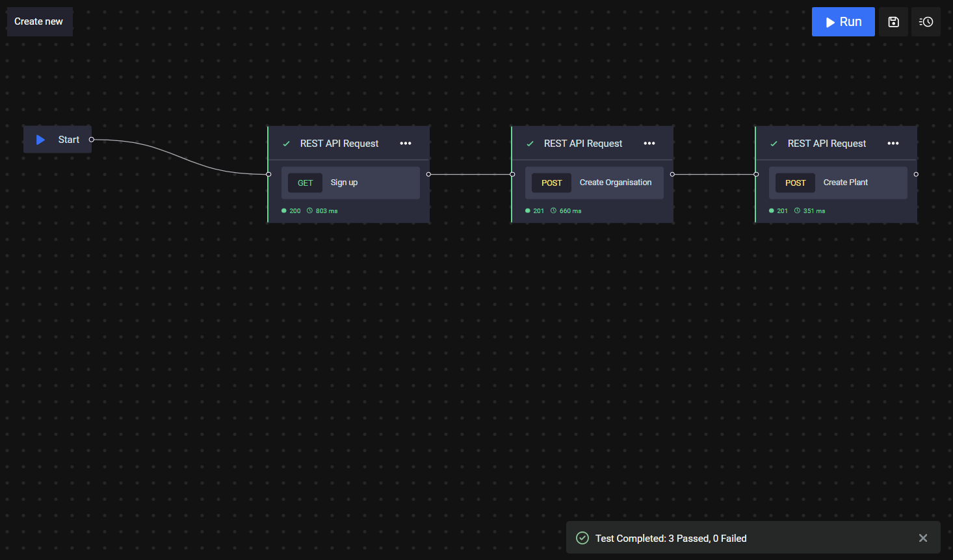Click the REST API Request title on Create Organisation node
The image size is (953, 560).
coord(583,144)
